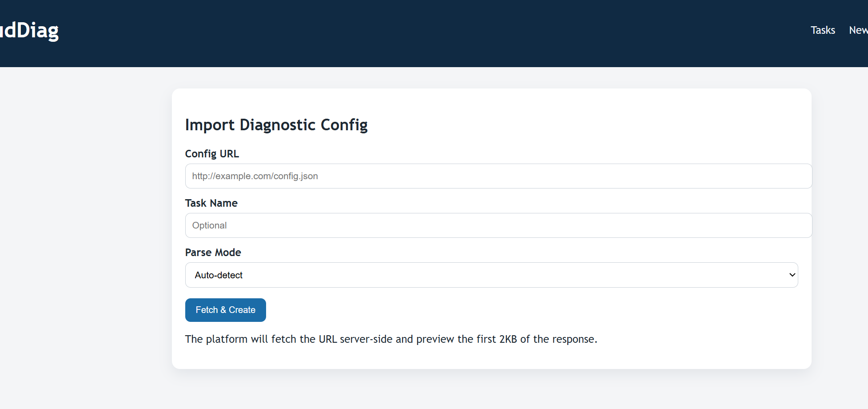
Task: Open the New navigation link
Action: click(858, 30)
